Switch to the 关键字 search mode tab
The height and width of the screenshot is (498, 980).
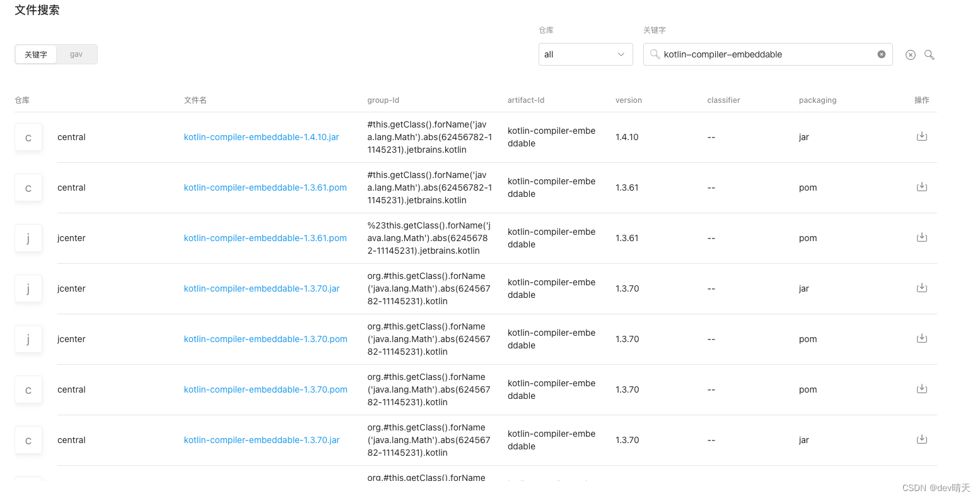coord(36,54)
